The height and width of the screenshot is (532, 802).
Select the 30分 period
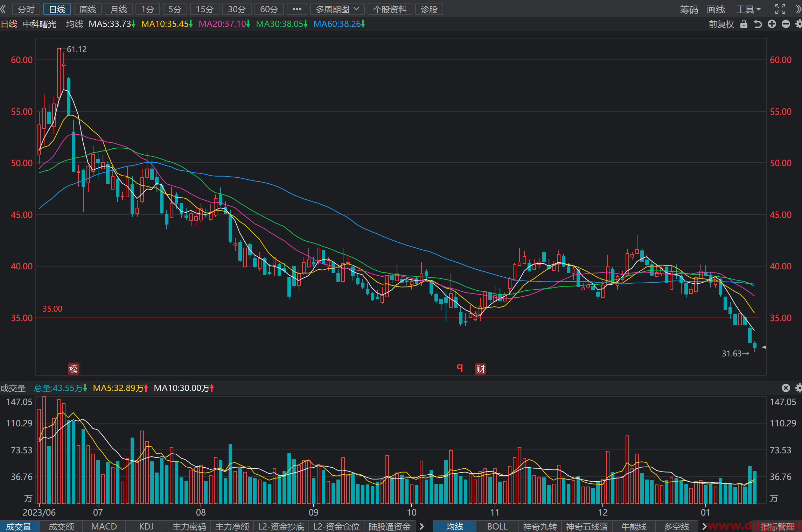pos(237,9)
